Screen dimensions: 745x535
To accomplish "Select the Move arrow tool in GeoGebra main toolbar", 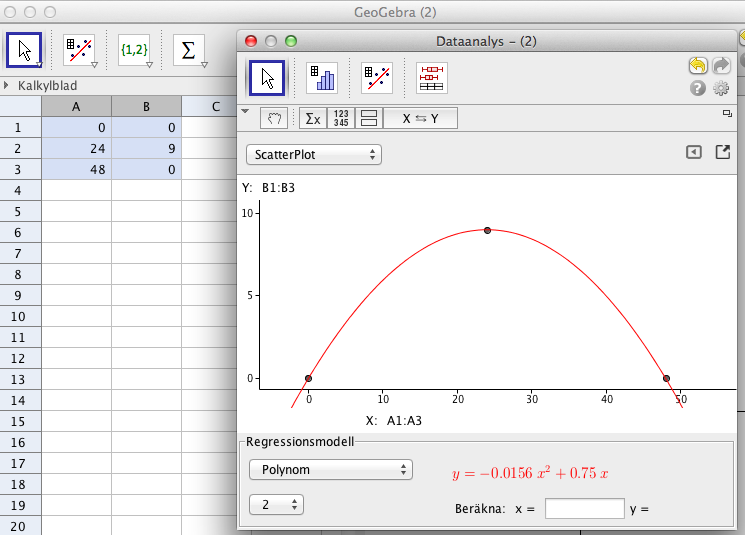I will coord(24,49).
